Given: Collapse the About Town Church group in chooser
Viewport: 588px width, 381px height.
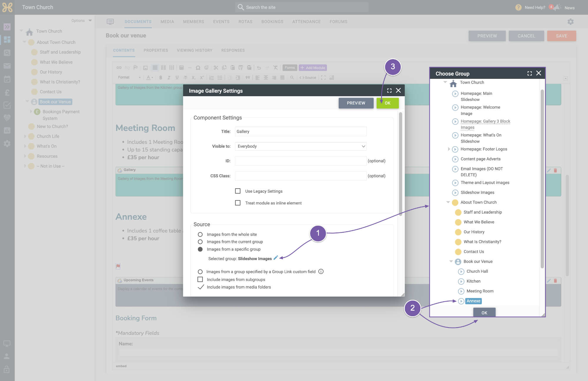Looking at the screenshot, I should click(448, 202).
